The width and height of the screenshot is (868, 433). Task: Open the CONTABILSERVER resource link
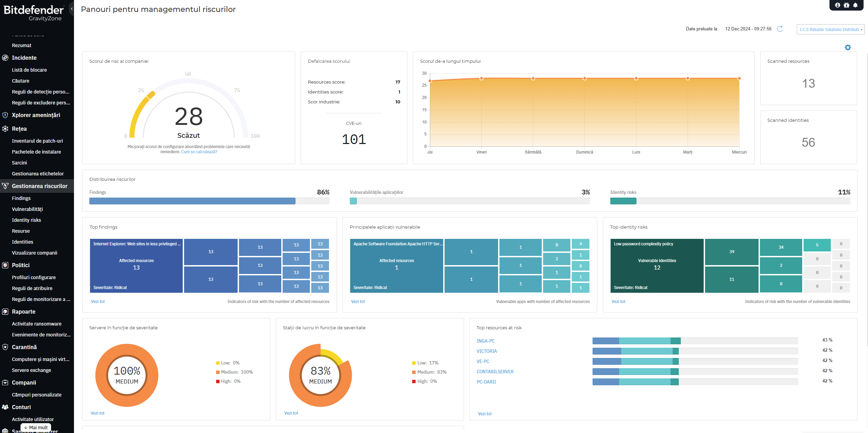[495, 372]
